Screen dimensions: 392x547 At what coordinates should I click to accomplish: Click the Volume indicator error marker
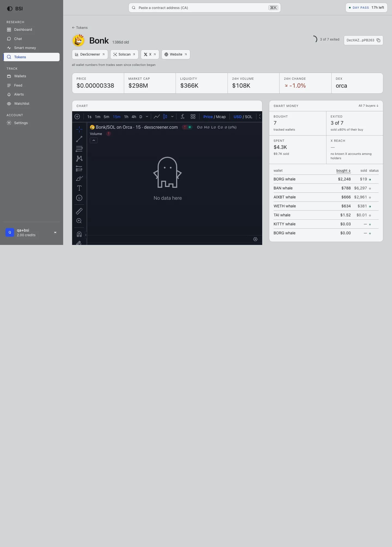click(x=109, y=134)
